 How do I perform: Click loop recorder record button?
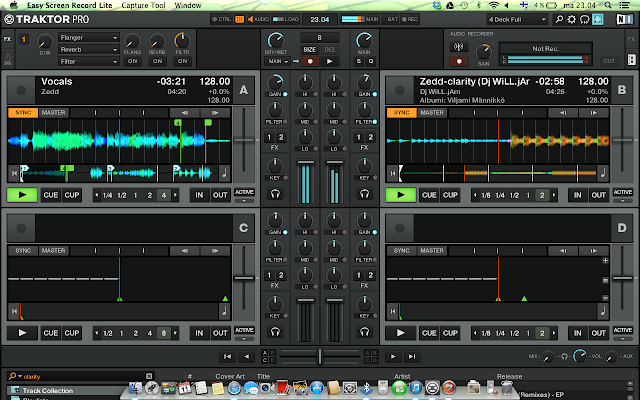point(310,61)
